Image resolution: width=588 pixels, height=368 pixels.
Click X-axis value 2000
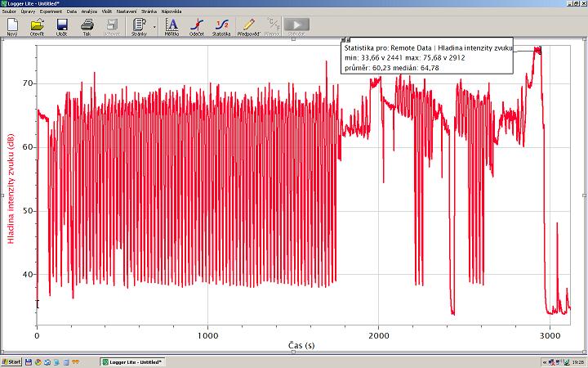coord(379,335)
